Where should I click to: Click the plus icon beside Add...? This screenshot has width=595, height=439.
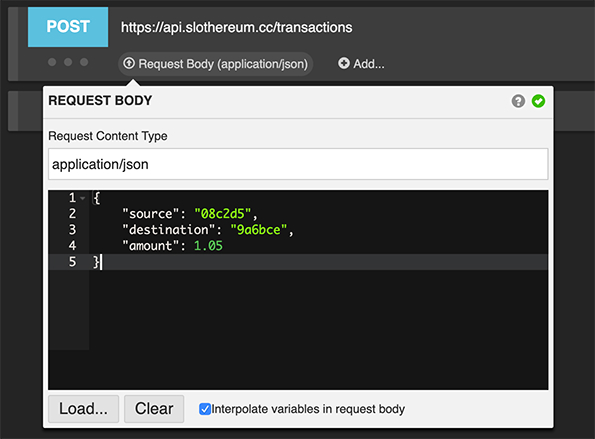(344, 63)
